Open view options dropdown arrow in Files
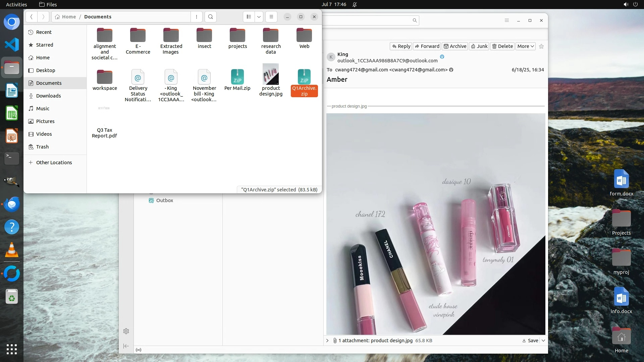Screen dimensions: 644x362 (259, 17)
